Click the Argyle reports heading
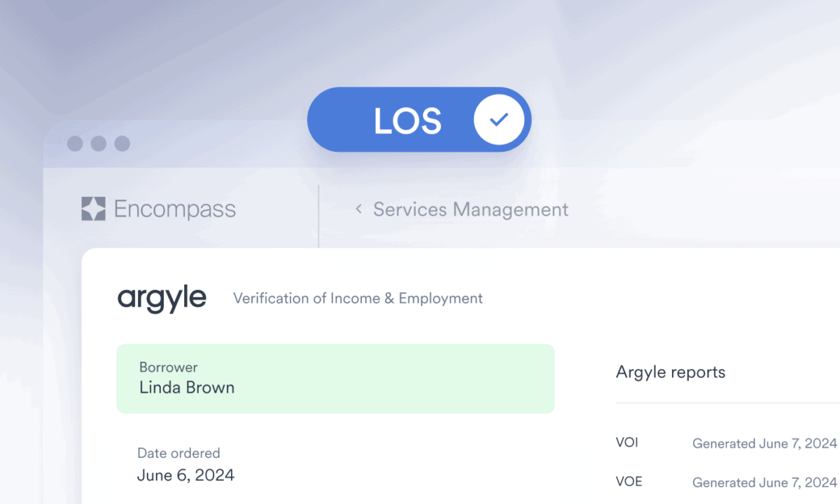The image size is (840, 504). pos(671,372)
